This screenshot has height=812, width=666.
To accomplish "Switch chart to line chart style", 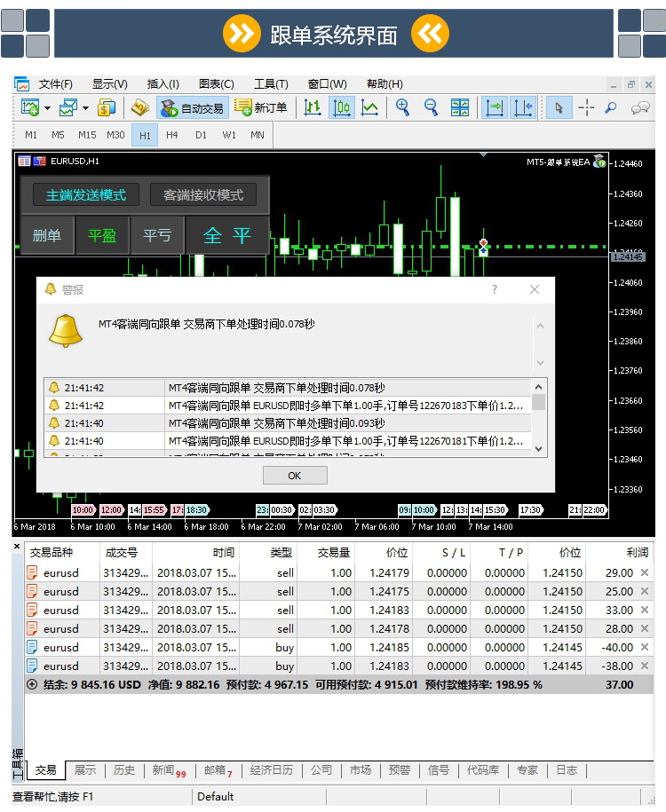I will [369, 107].
